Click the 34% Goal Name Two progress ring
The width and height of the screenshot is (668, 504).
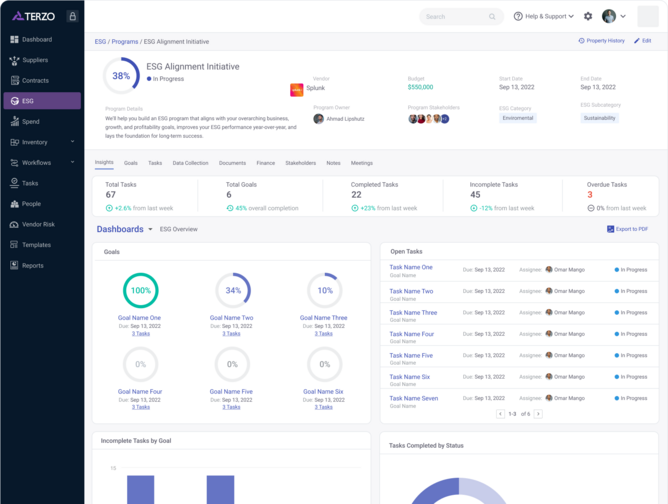pyautogui.click(x=233, y=290)
